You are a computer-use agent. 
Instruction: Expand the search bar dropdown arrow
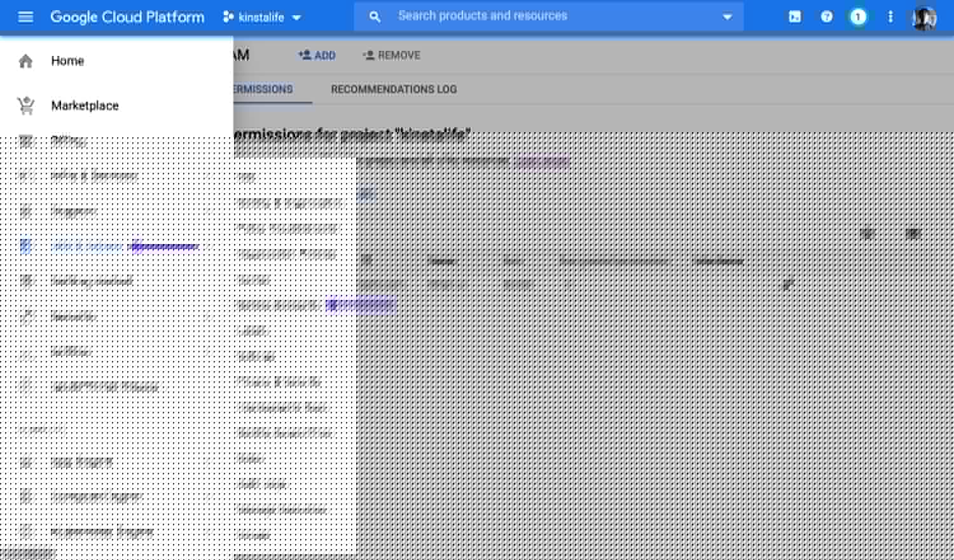coord(728,17)
